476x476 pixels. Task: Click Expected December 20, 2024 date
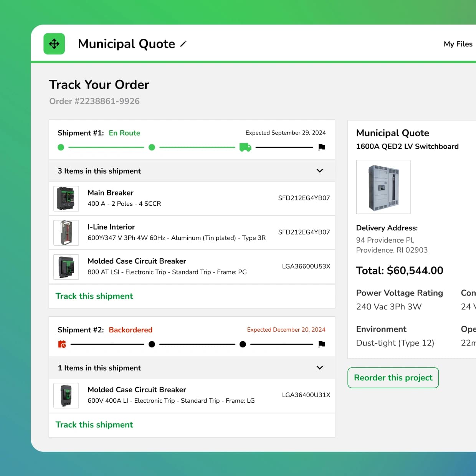pos(286,330)
